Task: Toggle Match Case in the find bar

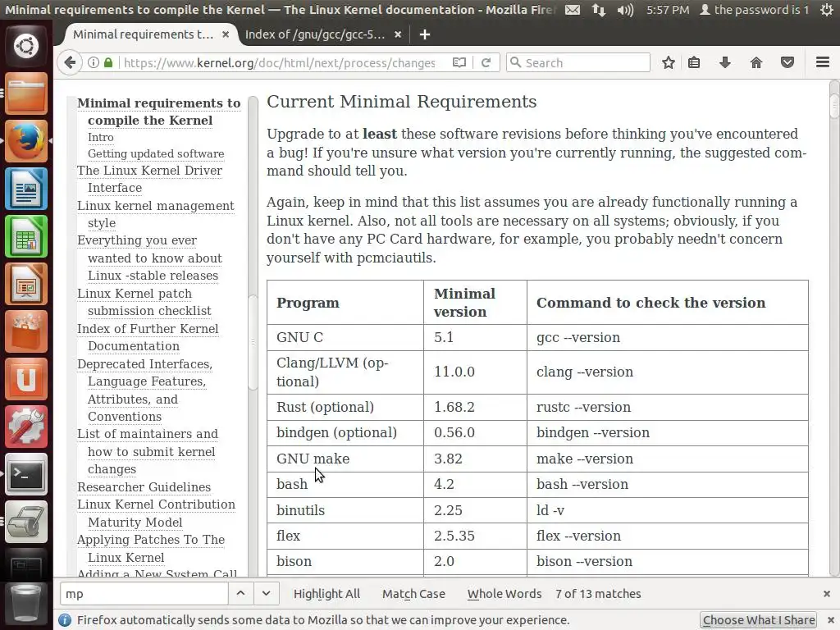Action: click(413, 594)
